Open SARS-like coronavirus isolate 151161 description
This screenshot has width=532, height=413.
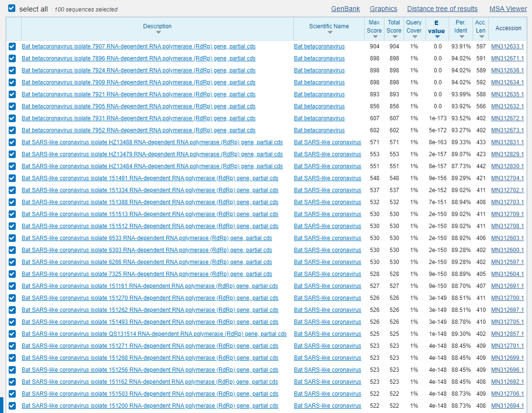150,286
